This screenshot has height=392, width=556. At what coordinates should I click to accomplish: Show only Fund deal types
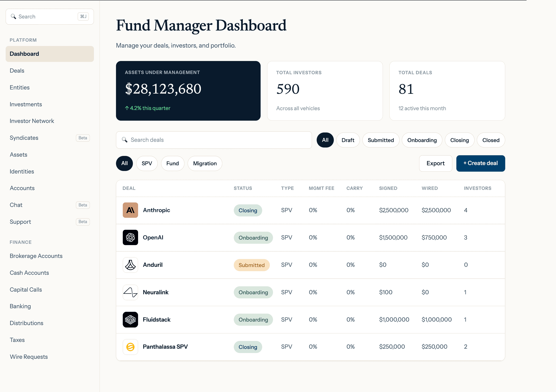pyautogui.click(x=172, y=163)
